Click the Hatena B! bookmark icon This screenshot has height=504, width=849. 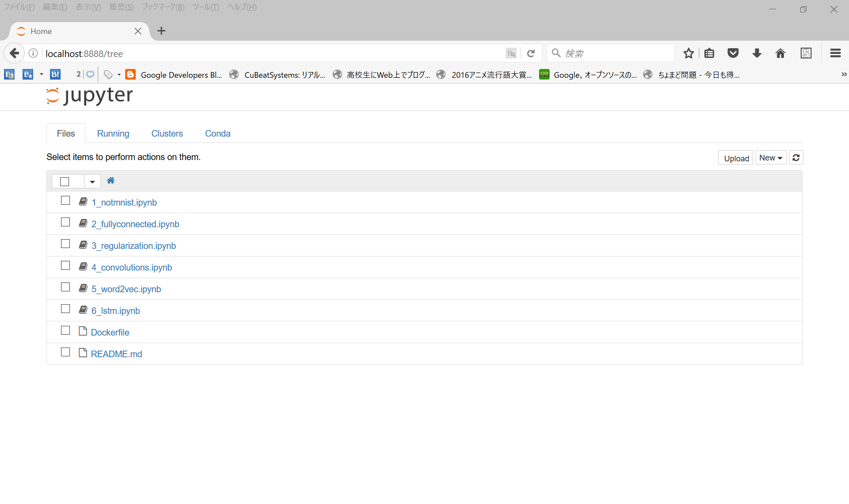coord(55,74)
